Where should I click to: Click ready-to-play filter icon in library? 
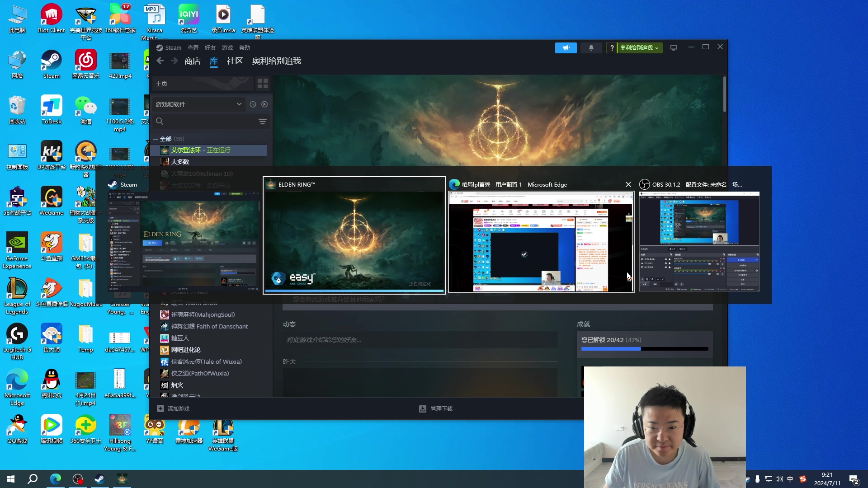(x=264, y=104)
